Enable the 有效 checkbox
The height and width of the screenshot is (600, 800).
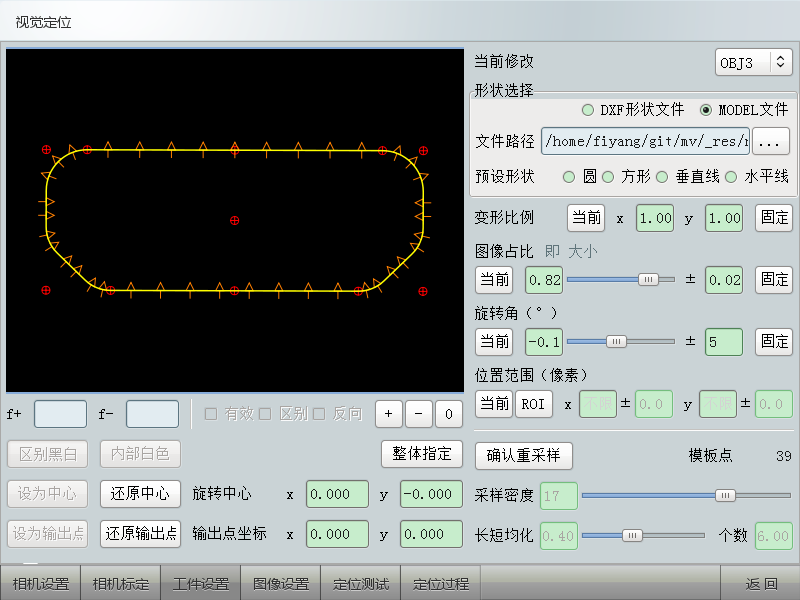pyautogui.click(x=211, y=414)
